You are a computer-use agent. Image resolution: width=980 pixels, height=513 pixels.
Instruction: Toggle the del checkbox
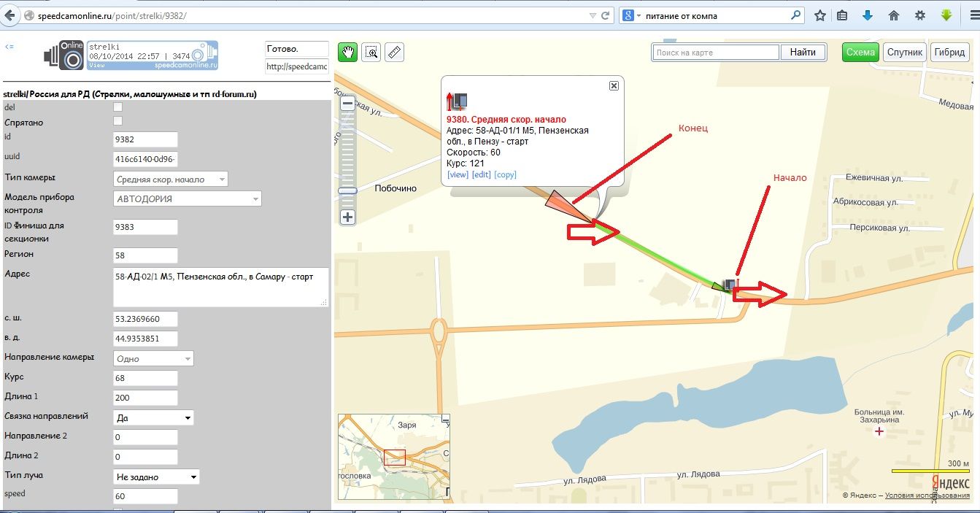tap(118, 107)
